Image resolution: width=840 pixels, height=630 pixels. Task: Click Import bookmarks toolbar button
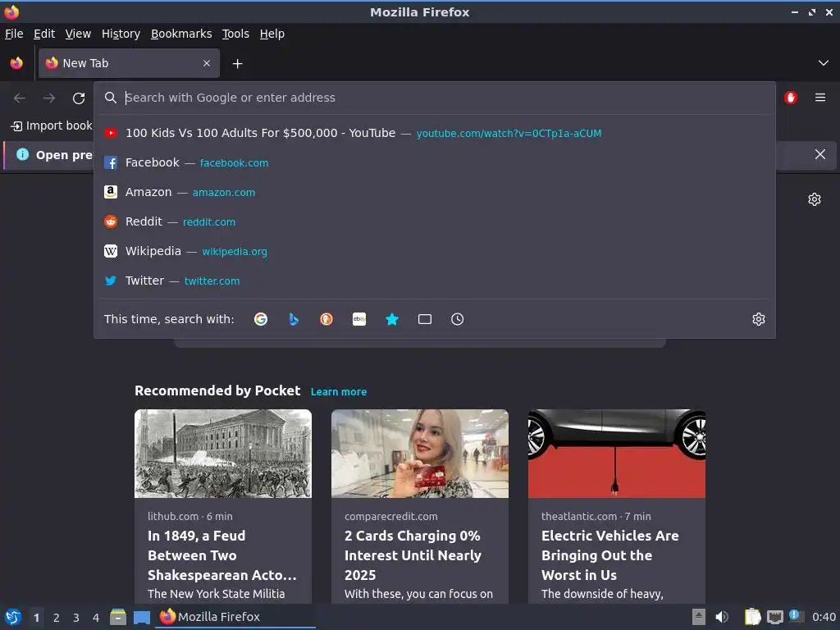coord(52,126)
